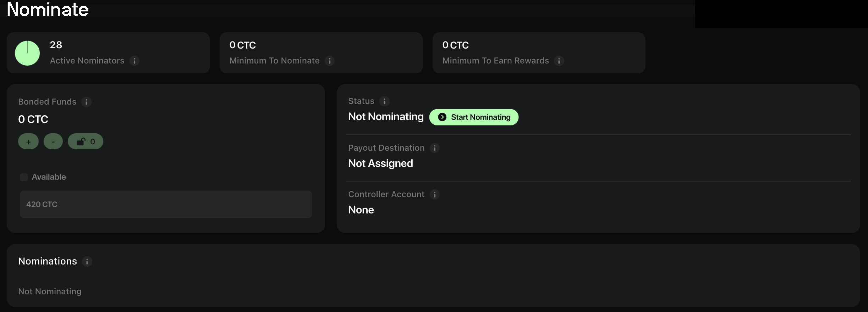Viewport: 868px width, 312px height.
Task: Open info icon beside Minimum To Earn Rewards
Action: (x=559, y=61)
